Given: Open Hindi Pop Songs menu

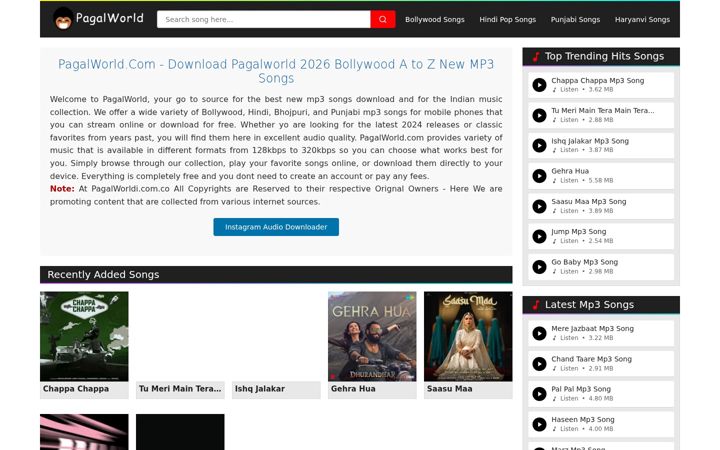Looking at the screenshot, I should click(507, 19).
